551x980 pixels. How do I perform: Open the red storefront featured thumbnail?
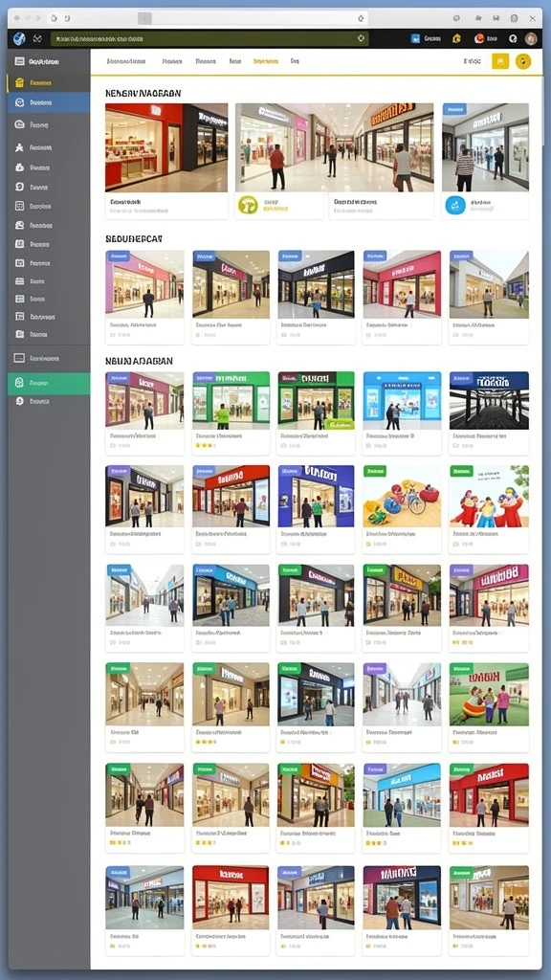pyautogui.click(x=166, y=147)
